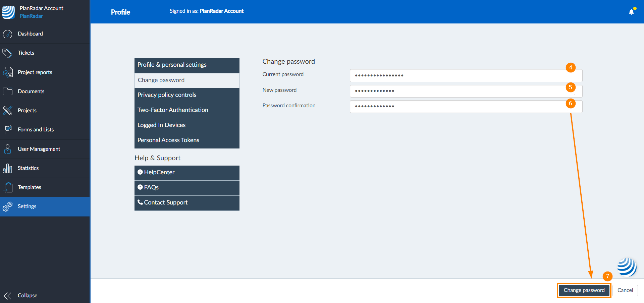Click the Templates clipboard icon
This screenshot has width=644, height=303.
[x=7, y=187]
